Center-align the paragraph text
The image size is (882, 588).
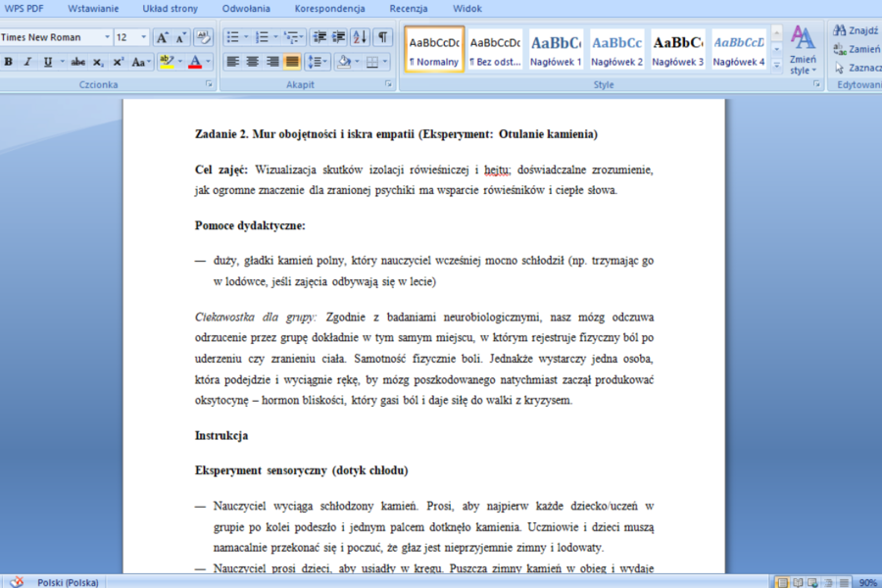[x=253, y=62]
